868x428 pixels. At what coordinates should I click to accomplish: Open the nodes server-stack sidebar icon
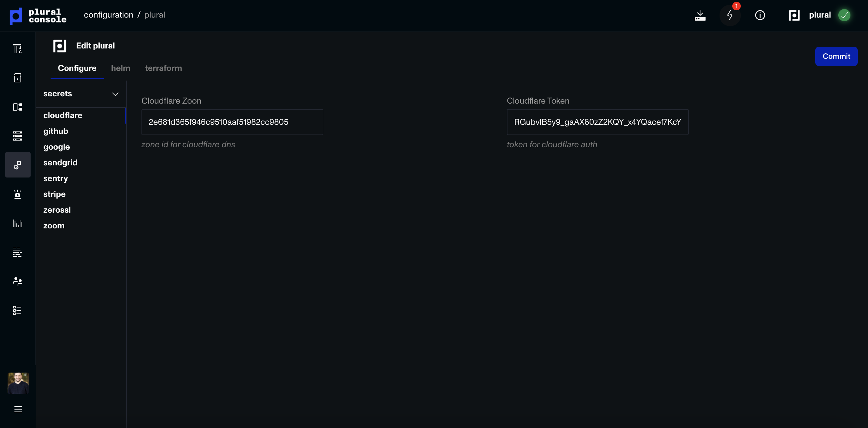[18, 136]
